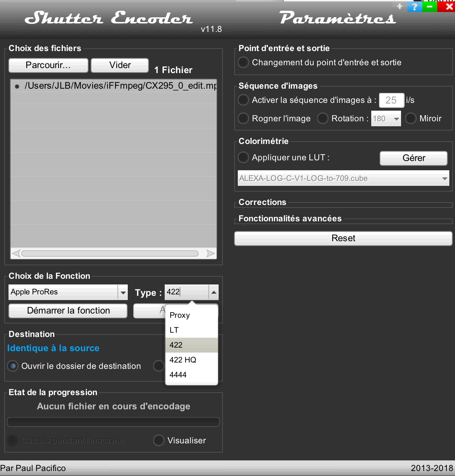Click the 2013-2018 footer text
Image resolution: width=455 pixels, height=476 pixels.
point(432,468)
